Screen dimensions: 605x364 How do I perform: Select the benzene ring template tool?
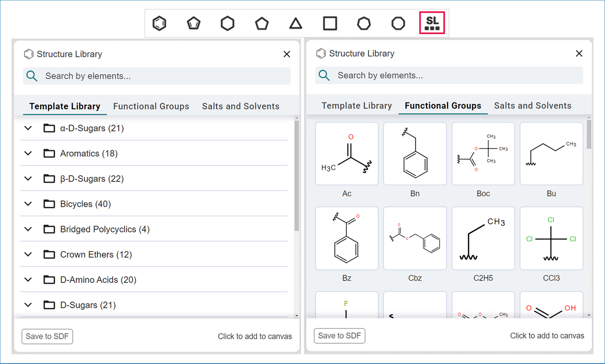[x=160, y=23]
